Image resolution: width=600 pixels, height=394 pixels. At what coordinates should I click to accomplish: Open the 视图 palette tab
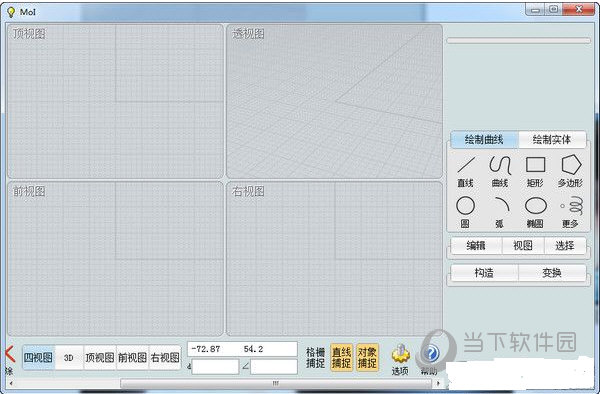pos(523,246)
